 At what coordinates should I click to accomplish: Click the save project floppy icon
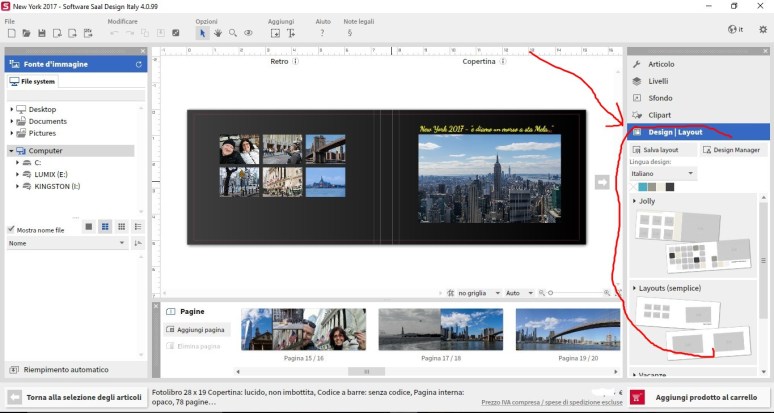coord(44,33)
